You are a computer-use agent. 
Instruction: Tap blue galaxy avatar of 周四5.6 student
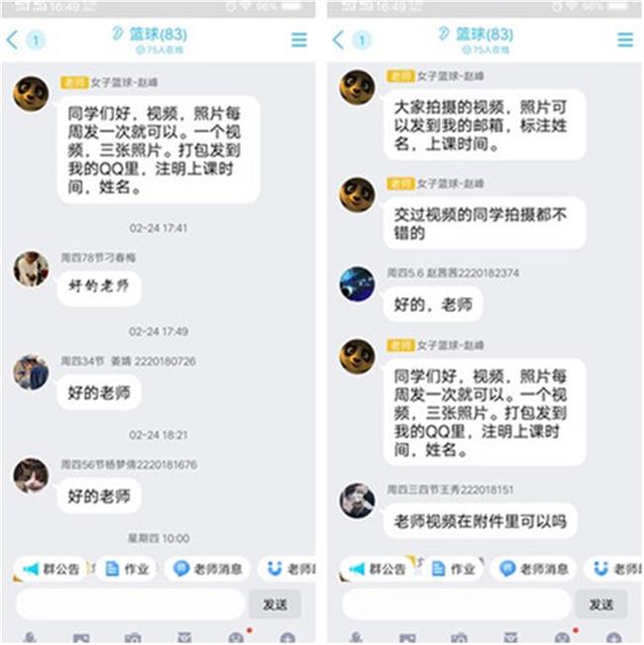point(357,283)
